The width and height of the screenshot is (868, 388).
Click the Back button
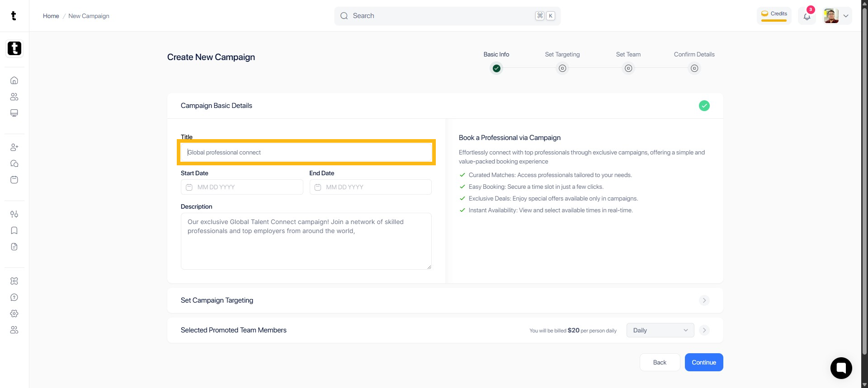point(660,362)
